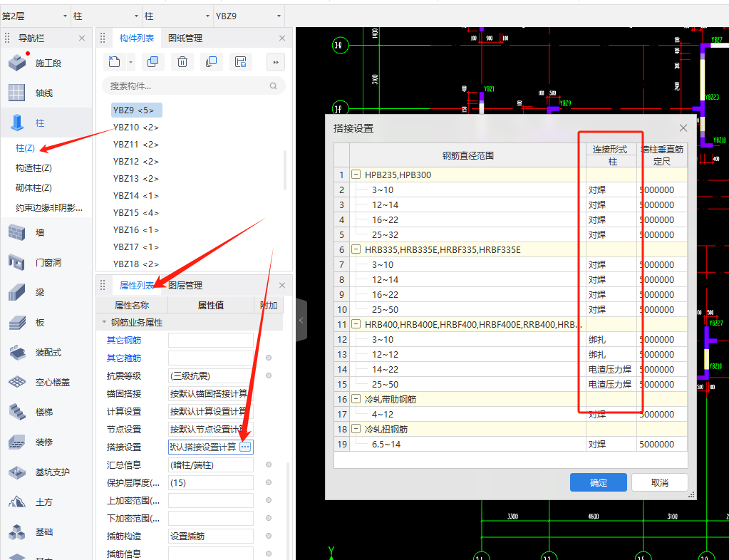
Task: Collapse the 钢筋业务属性 section
Action: (x=104, y=322)
